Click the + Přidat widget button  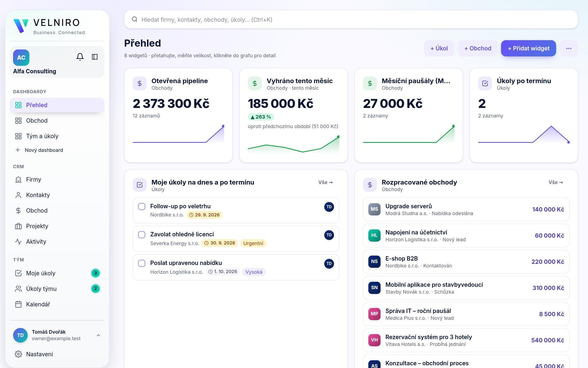point(528,48)
